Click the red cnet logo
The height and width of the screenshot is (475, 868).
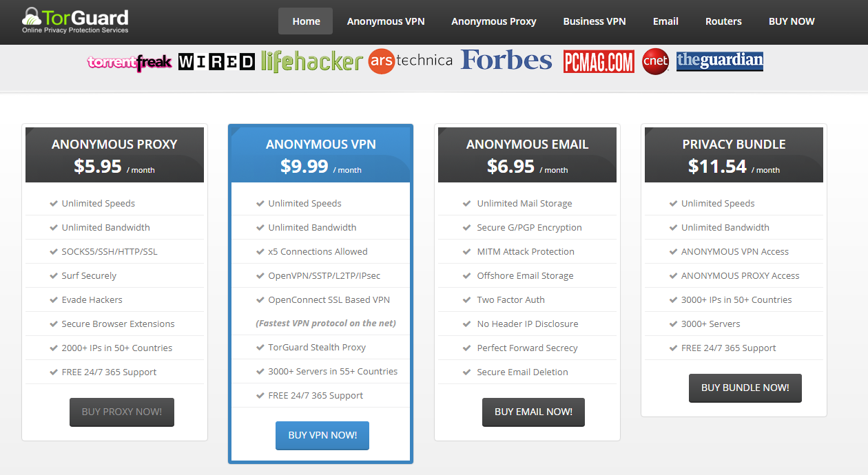click(655, 61)
